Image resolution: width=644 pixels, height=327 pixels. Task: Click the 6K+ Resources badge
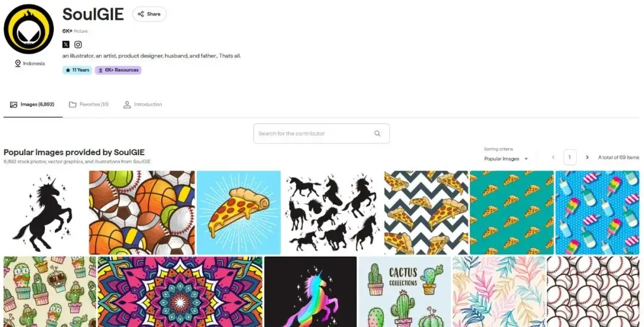pos(118,70)
